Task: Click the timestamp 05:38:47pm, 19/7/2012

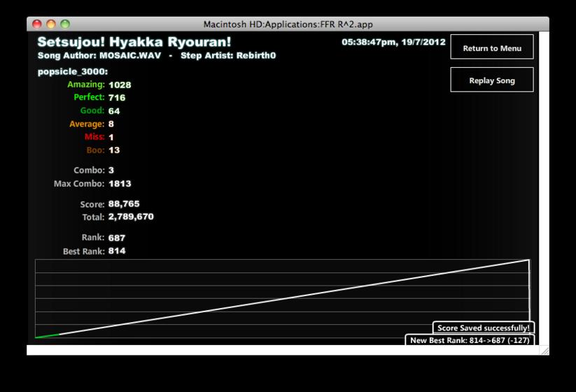Action: (393, 42)
